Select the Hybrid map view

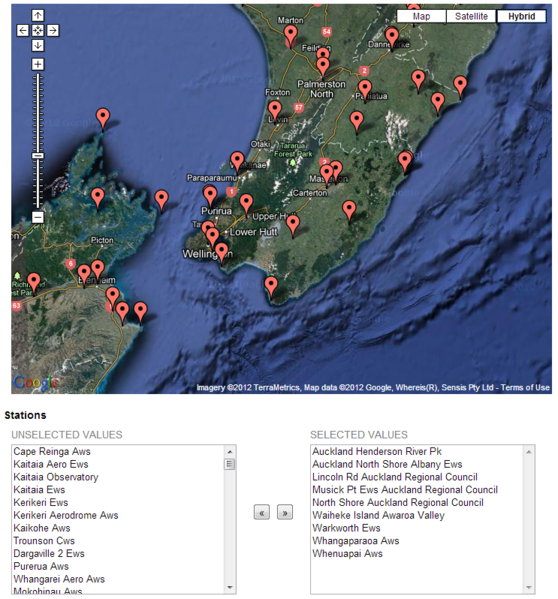(x=521, y=16)
